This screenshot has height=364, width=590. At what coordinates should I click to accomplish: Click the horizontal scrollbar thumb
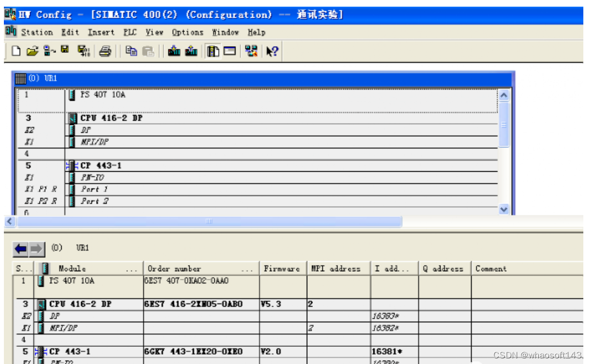point(209,221)
